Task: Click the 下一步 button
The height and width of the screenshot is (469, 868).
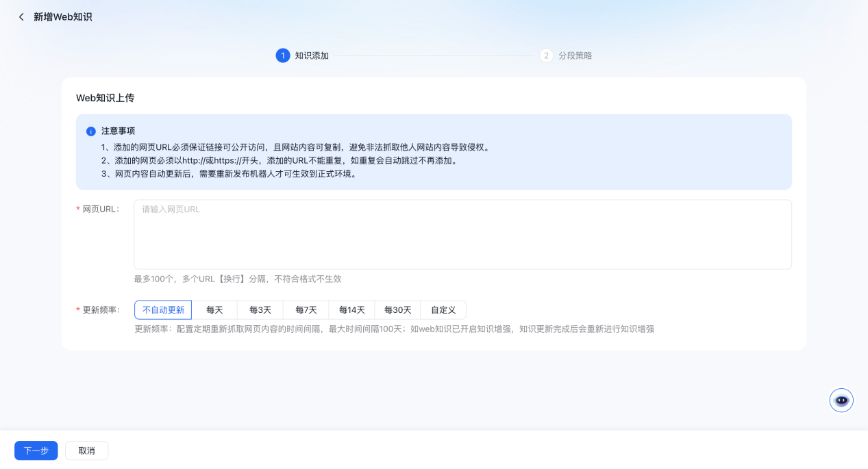Action: point(36,451)
